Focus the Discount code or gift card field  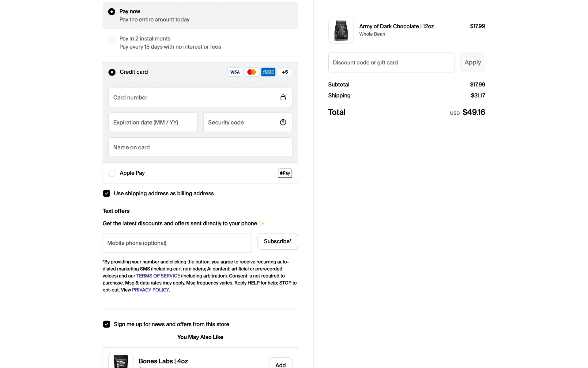coord(391,63)
